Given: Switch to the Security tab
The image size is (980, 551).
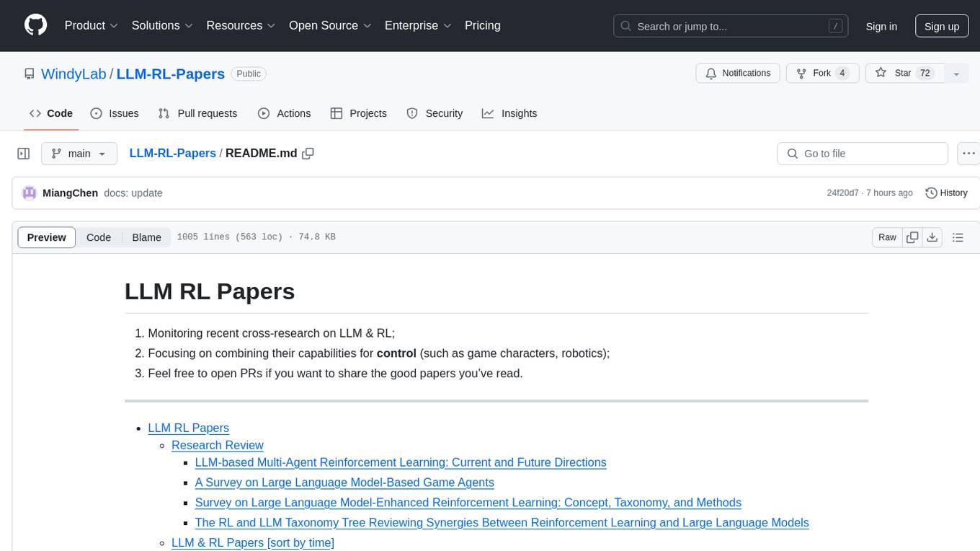Looking at the screenshot, I should [435, 113].
